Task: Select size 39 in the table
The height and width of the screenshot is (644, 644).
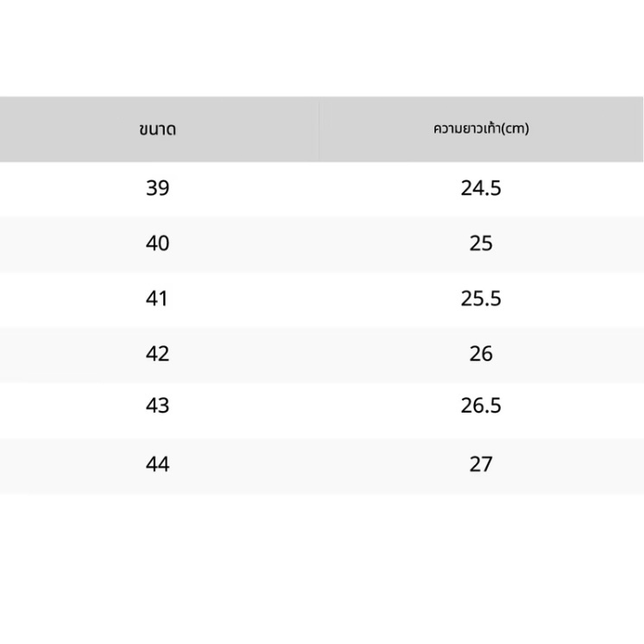Action: [x=158, y=188]
